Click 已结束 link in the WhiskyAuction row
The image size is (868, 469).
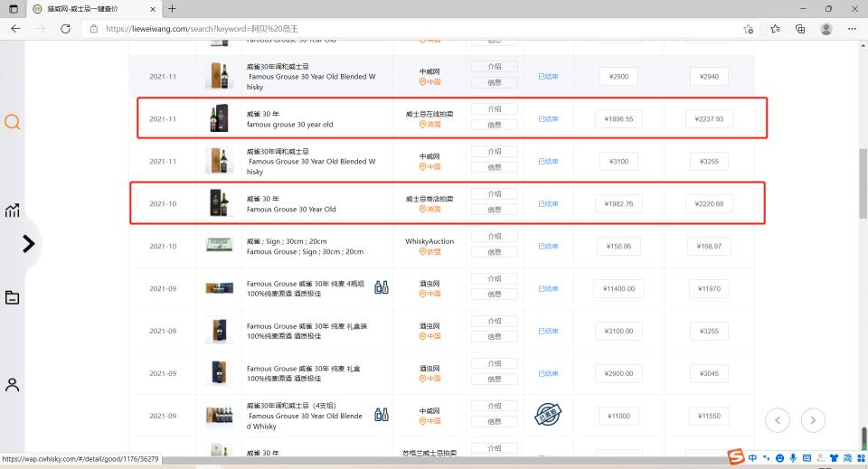(548, 247)
